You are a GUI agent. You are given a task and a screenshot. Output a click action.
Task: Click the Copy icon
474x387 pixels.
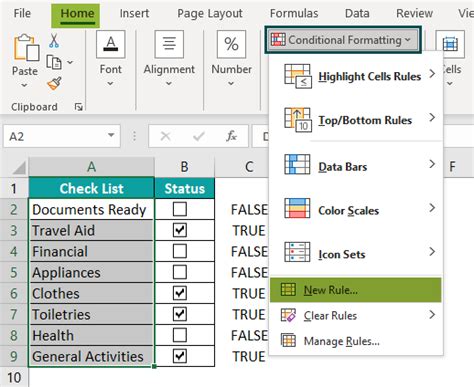pos(54,62)
